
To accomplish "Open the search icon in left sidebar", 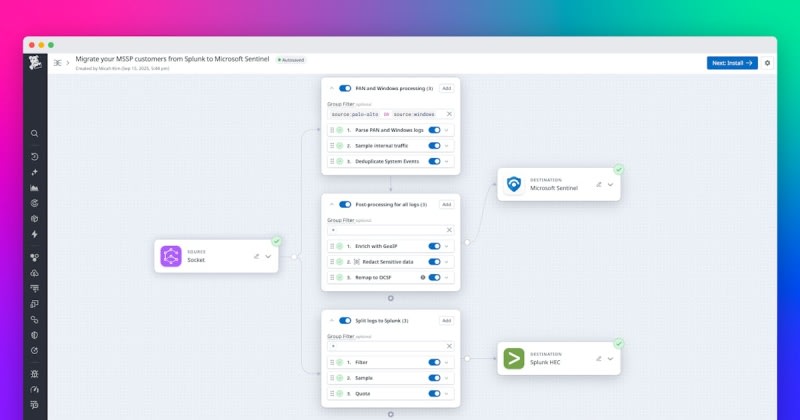I will (35, 133).
